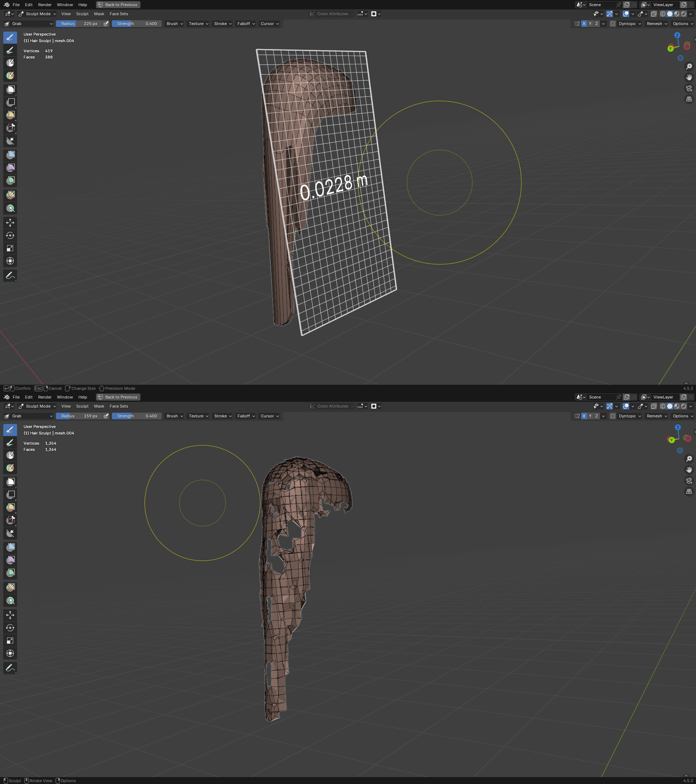Enable the Dyntopo checkbox in bottom window
Screen dimensions: 696x784
point(613,416)
